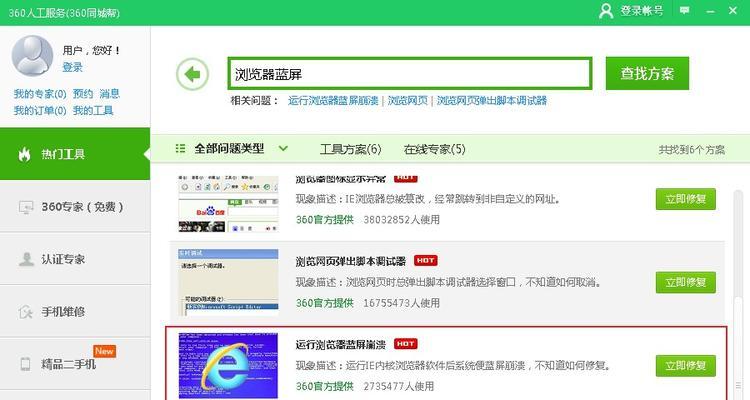Click related question 运行浏览器蓝屏崩溃 link
This screenshot has width=750, height=400.
pyautogui.click(x=333, y=100)
